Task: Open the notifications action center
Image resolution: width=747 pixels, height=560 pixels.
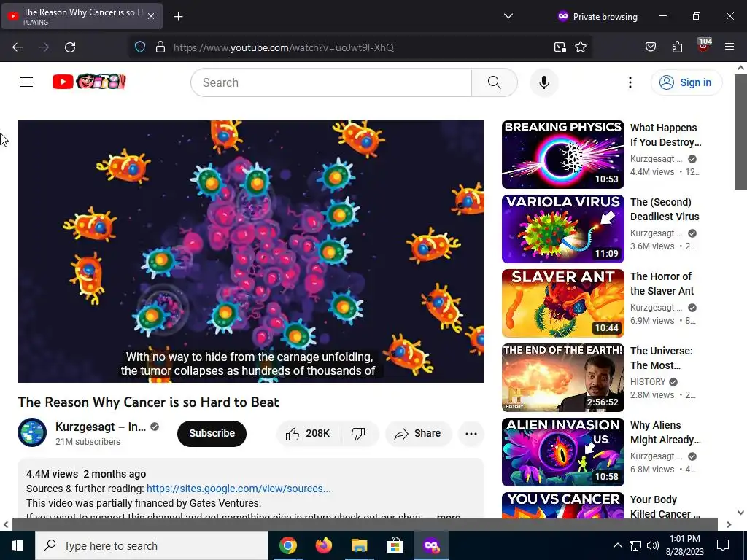Action: pos(723,545)
